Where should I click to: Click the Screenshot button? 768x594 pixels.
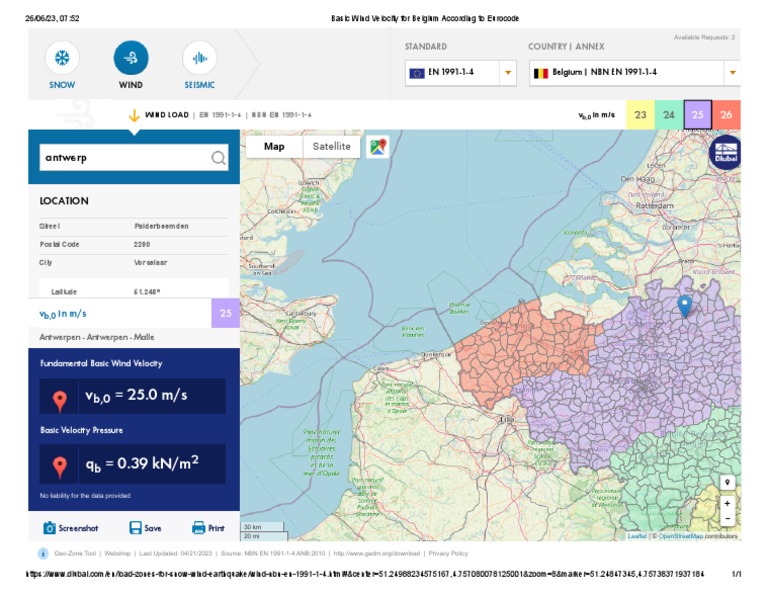(x=73, y=528)
